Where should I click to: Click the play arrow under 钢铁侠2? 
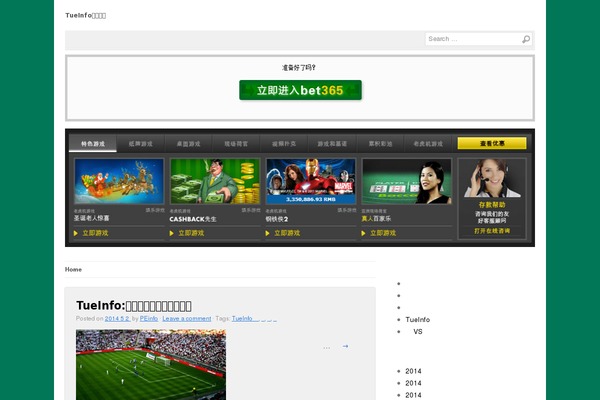267,233
